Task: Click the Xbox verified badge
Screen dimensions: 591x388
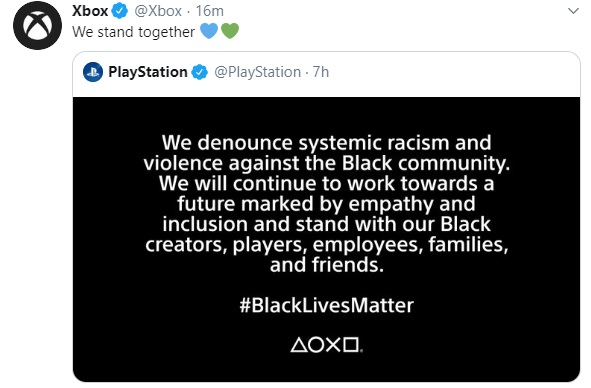Action: [x=120, y=11]
